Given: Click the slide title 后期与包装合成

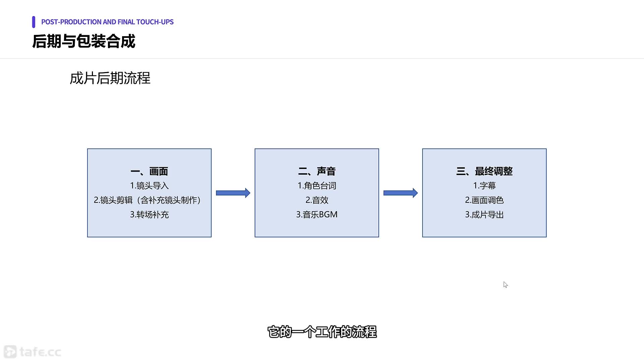Looking at the screenshot, I should [x=84, y=42].
